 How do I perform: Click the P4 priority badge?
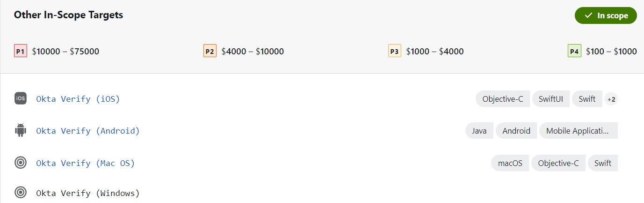574,51
